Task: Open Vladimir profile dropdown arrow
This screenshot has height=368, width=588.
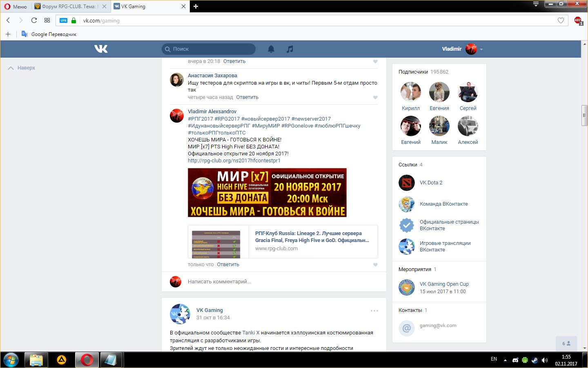Action: (481, 49)
